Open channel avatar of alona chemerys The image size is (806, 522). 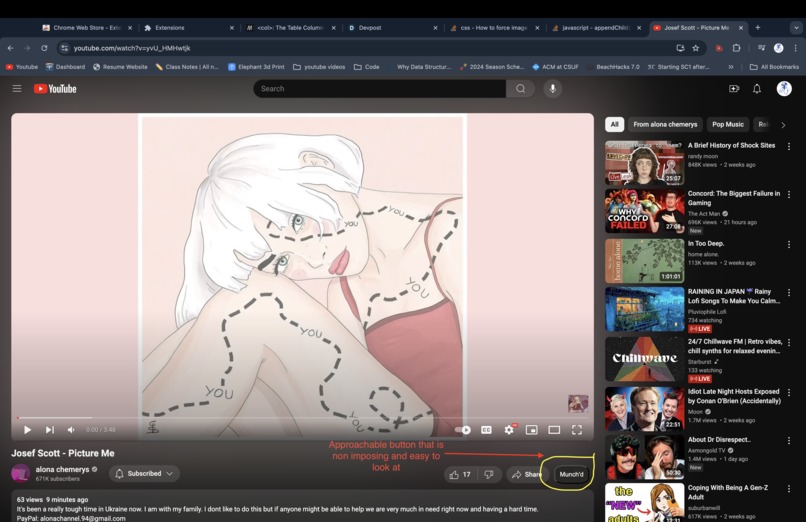pyautogui.click(x=21, y=473)
